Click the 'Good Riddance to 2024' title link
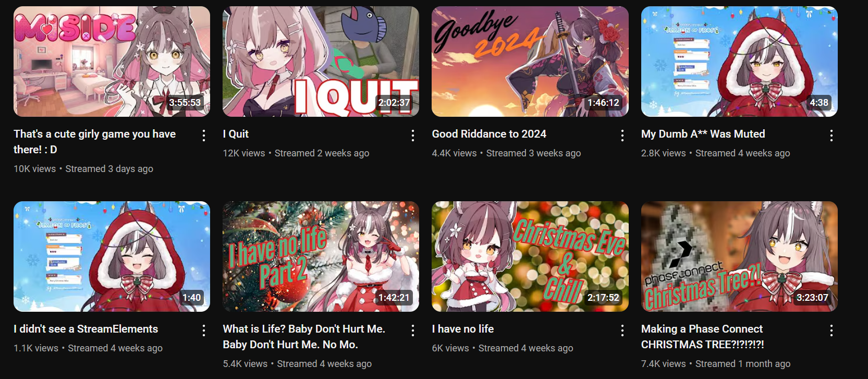The width and height of the screenshot is (868, 379). [x=489, y=134]
